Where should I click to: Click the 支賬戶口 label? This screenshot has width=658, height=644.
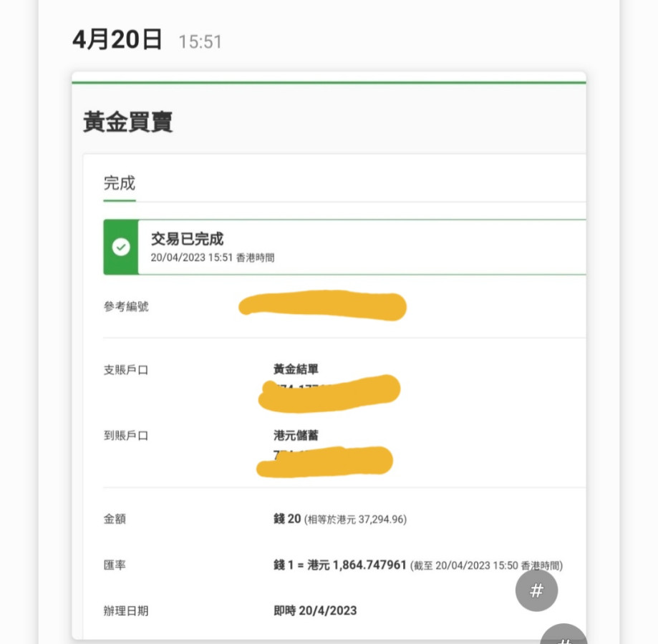126,371
